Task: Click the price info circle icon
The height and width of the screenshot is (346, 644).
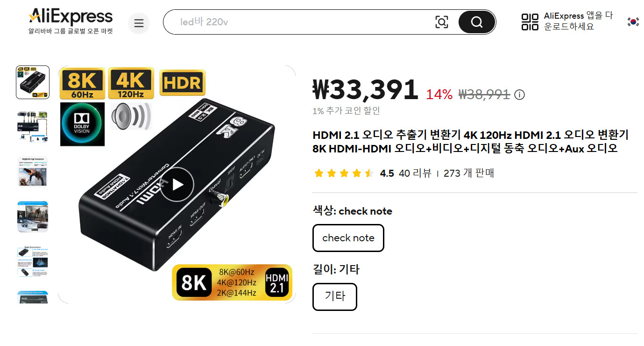Action: pyautogui.click(x=519, y=95)
